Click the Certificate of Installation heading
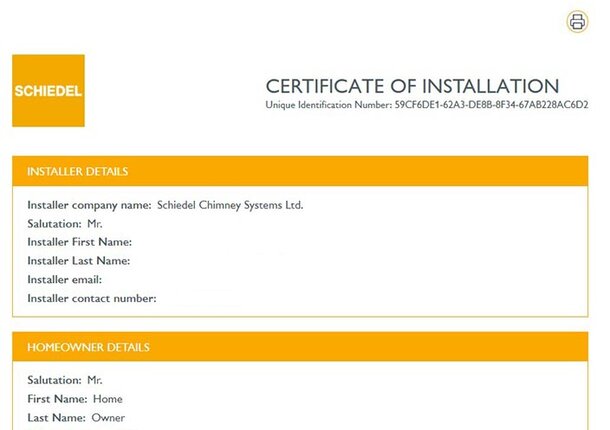The height and width of the screenshot is (430, 610). click(x=412, y=86)
